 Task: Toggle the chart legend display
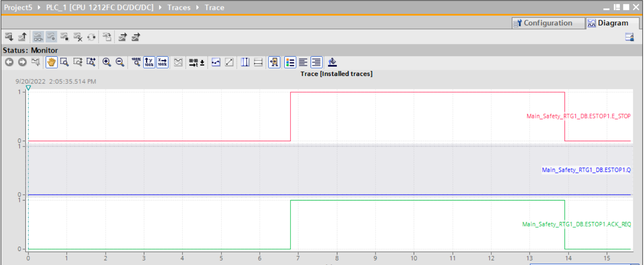pos(290,62)
